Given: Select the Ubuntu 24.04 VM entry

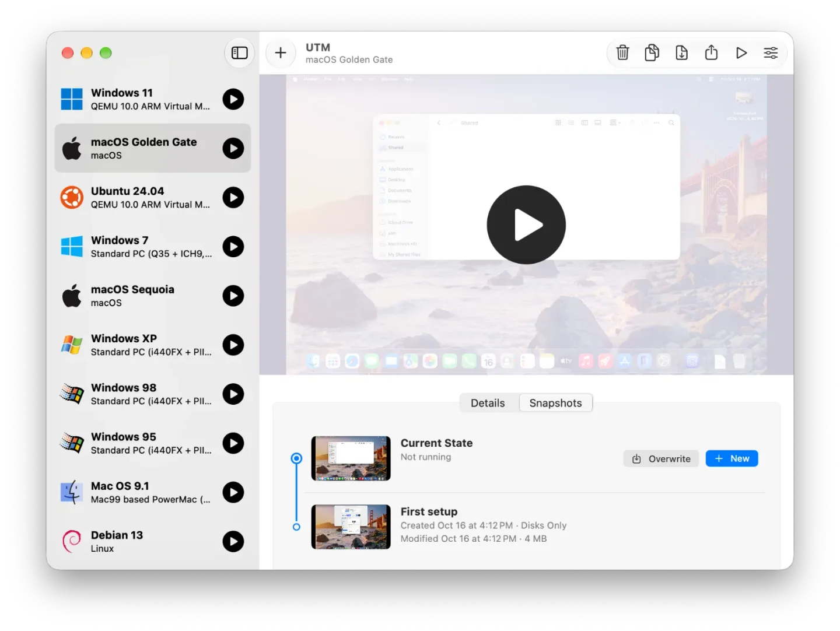Looking at the screenshot, I should (x=153, y=197).
